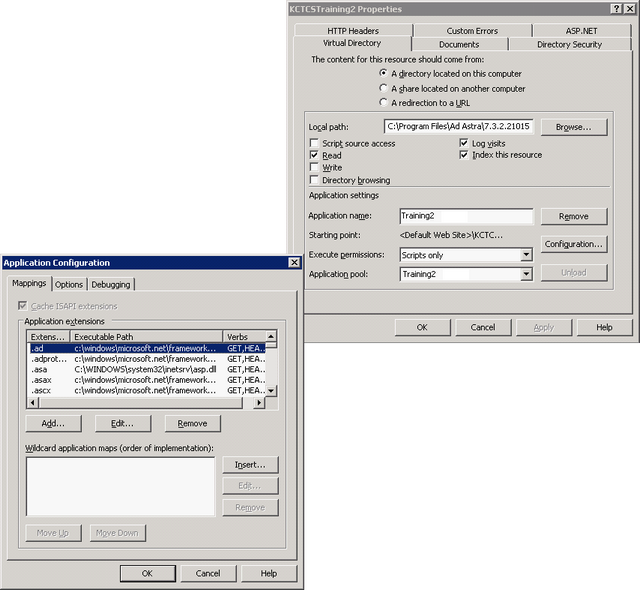
Task: Uncheck the Log visits checkbox
Action: tap(464, 144)
